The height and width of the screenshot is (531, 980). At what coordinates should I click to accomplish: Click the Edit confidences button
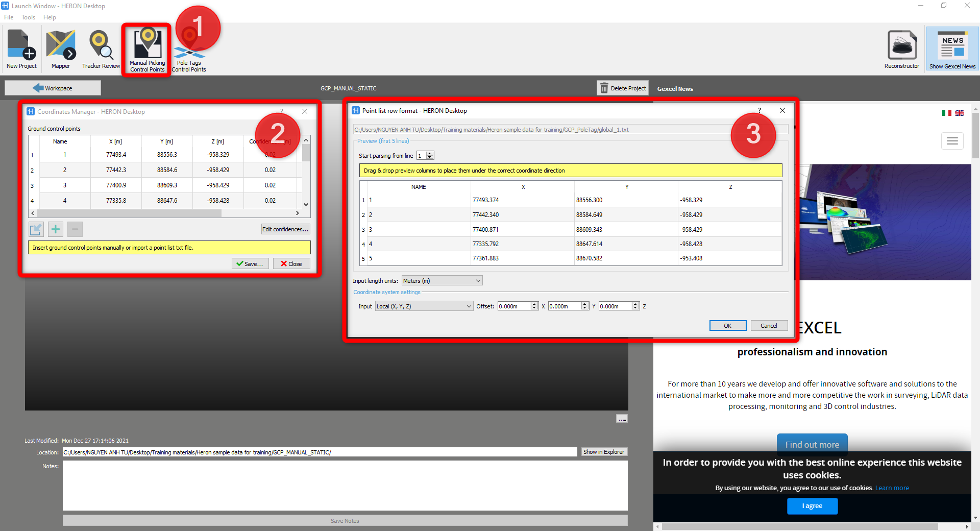(x=285, y=229)
